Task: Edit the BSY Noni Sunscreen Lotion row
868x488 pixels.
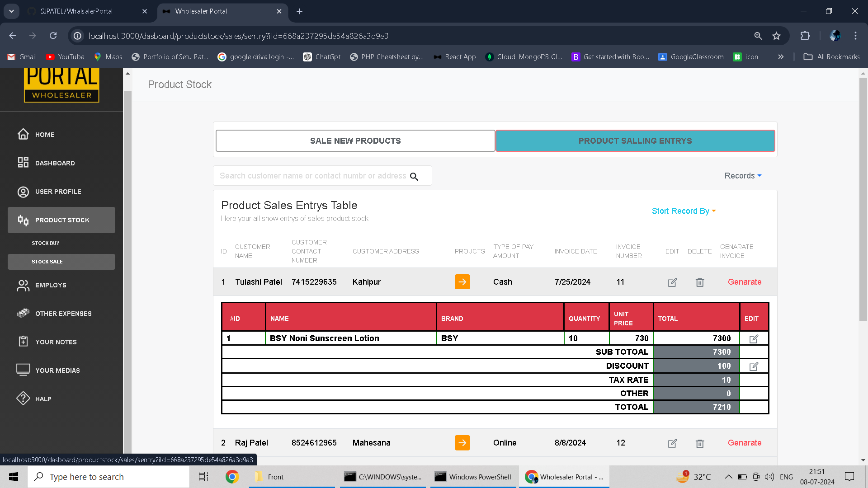Action: 753,338
